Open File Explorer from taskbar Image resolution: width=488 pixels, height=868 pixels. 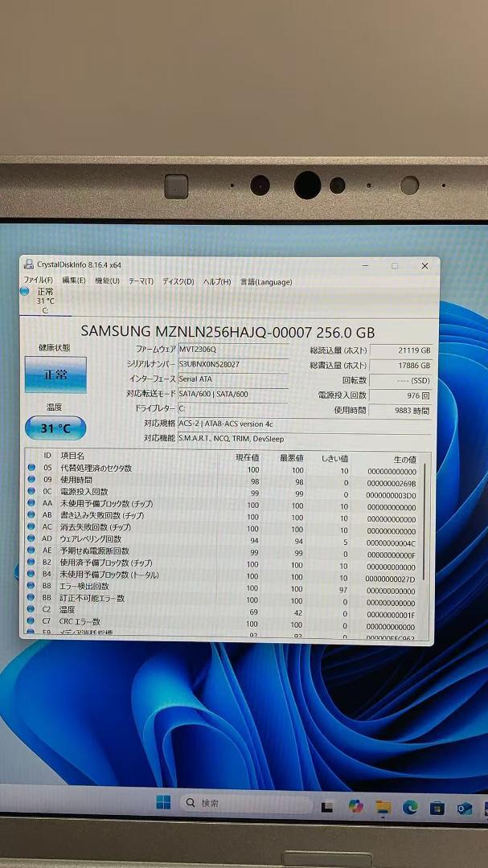(x=383, y=808)
